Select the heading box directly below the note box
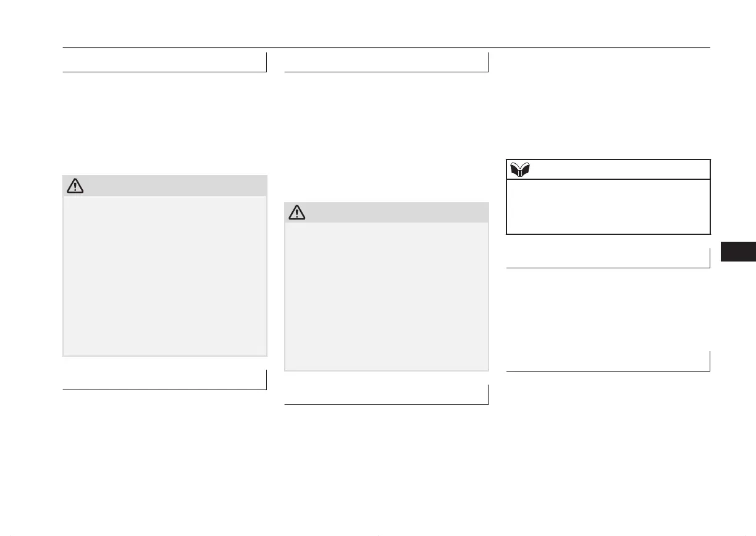The width and height of the screenshot is (756, 536). 608,258
